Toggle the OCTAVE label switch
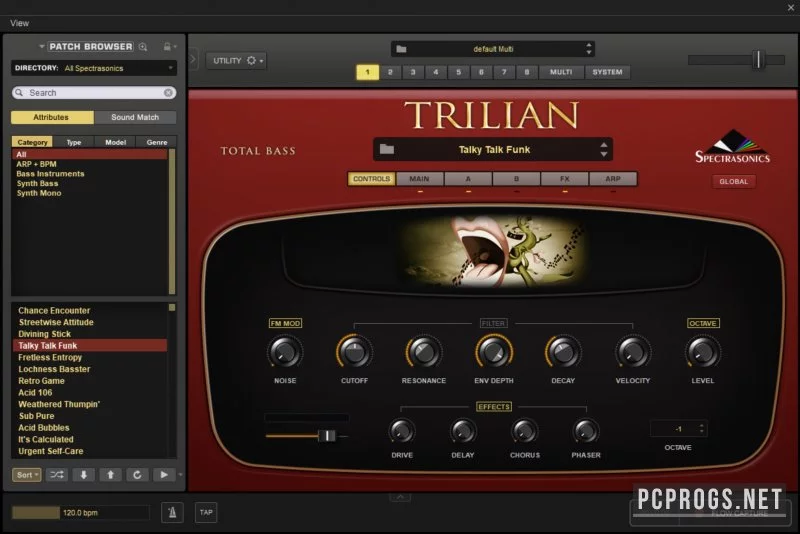800x534 pixels. point(703,323)
